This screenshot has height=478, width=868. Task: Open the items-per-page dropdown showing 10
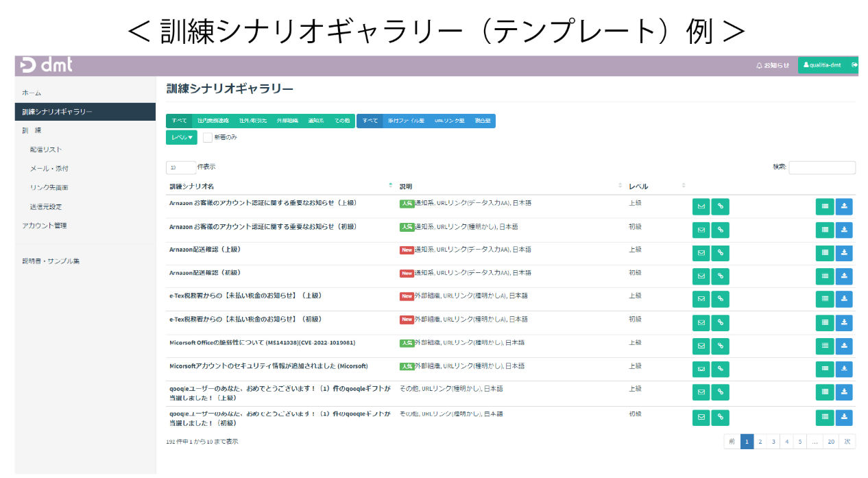tap(180, 167)
